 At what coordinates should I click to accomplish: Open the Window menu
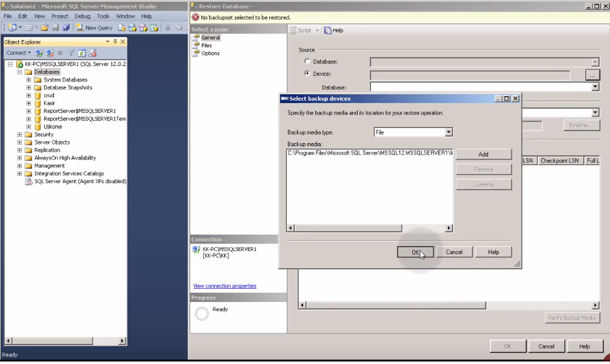click(126, 16)
